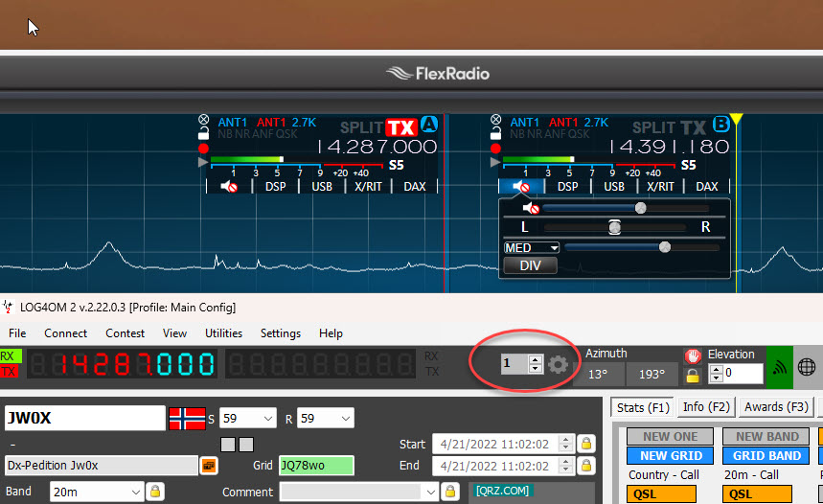This screenshot has height=504, width=823.
Task: Open the Utilities menu
Action: [x=223, y=333]
